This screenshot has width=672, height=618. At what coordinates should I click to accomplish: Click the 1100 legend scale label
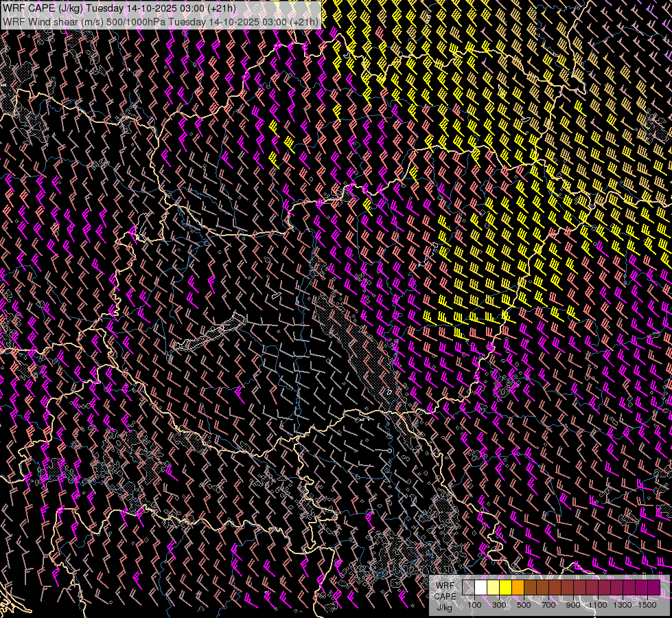point(599,605)
